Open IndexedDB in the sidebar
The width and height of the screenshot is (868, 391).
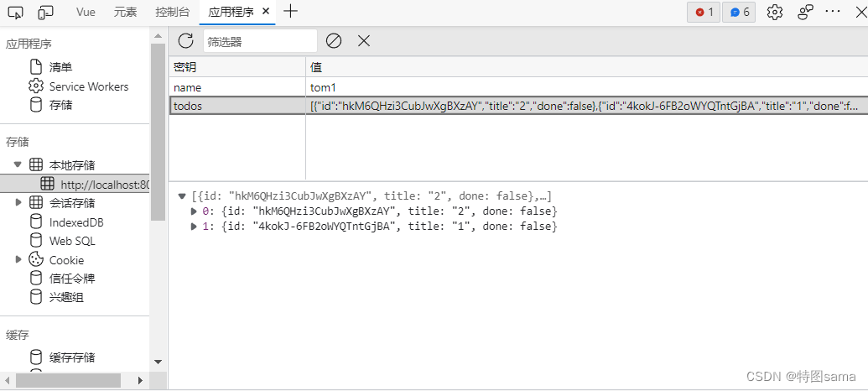[x=76, y=222]
